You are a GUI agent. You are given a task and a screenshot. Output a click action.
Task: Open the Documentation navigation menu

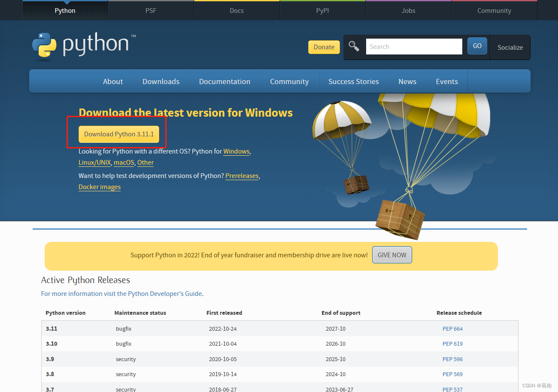[x=224, y=81]
